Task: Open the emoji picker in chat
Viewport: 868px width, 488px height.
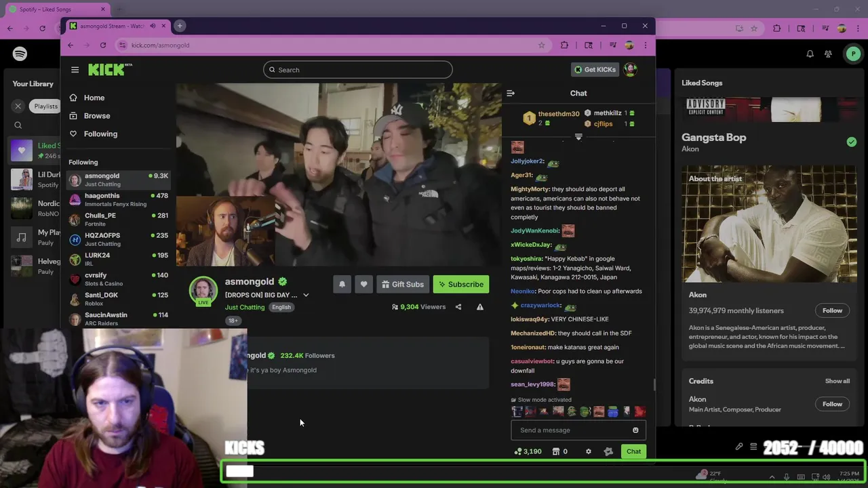Action: pyautogui.click(x=635, y=430)
